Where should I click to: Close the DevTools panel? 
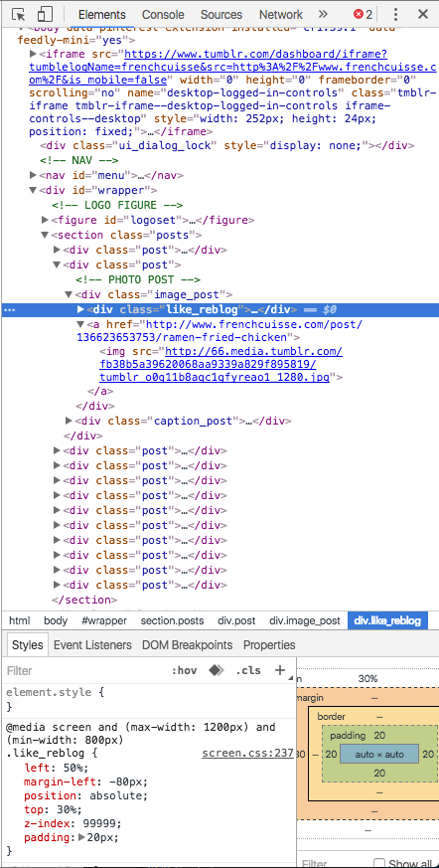pos(423,14)
